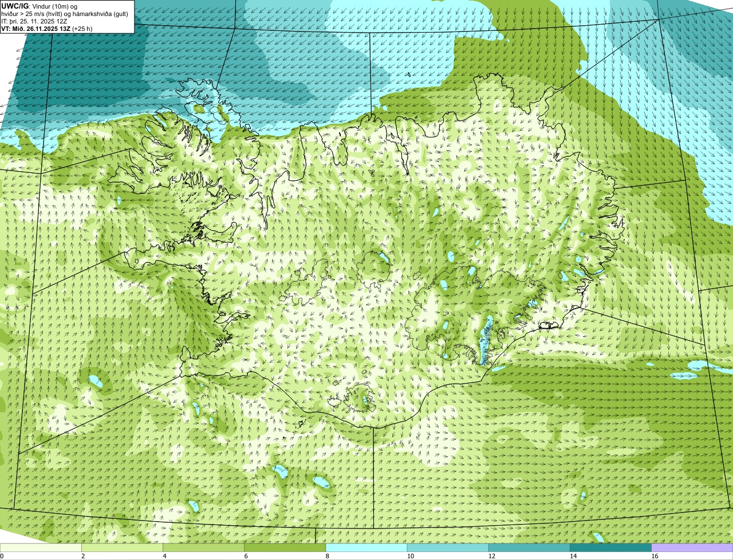Click the "2" tick label on the colorbar

coord(83,556)
